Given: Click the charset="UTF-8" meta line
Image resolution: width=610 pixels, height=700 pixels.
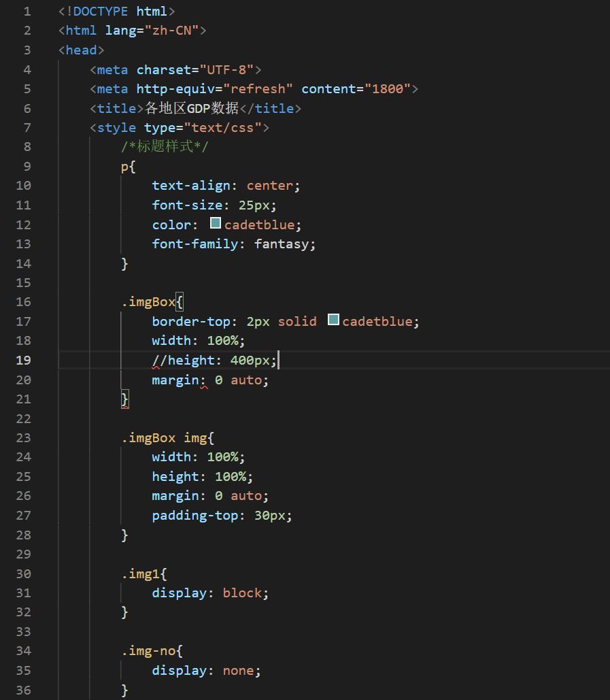Looking at the screenshot, I should (x=175, y=70).
